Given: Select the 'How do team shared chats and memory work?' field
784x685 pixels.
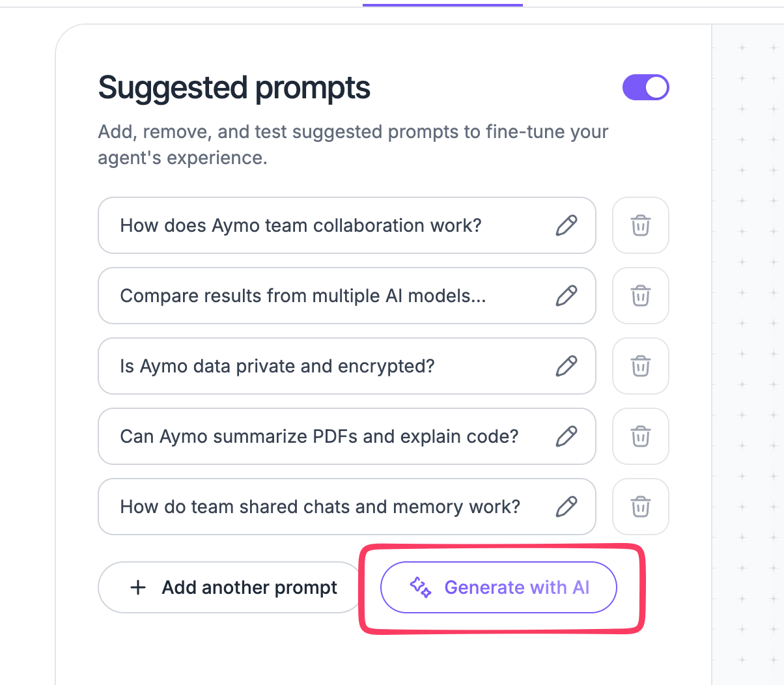Looking at the screenshot, I should click(x=347, y=507).
